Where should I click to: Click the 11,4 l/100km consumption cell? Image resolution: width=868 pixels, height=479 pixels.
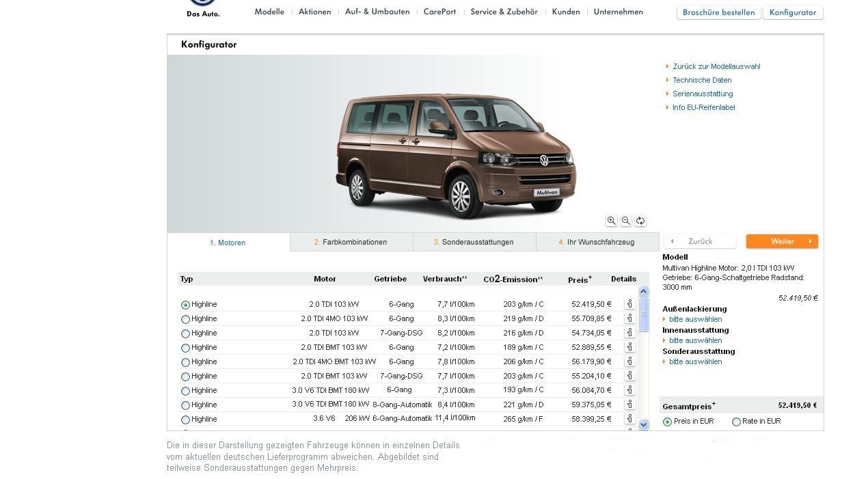455,418
